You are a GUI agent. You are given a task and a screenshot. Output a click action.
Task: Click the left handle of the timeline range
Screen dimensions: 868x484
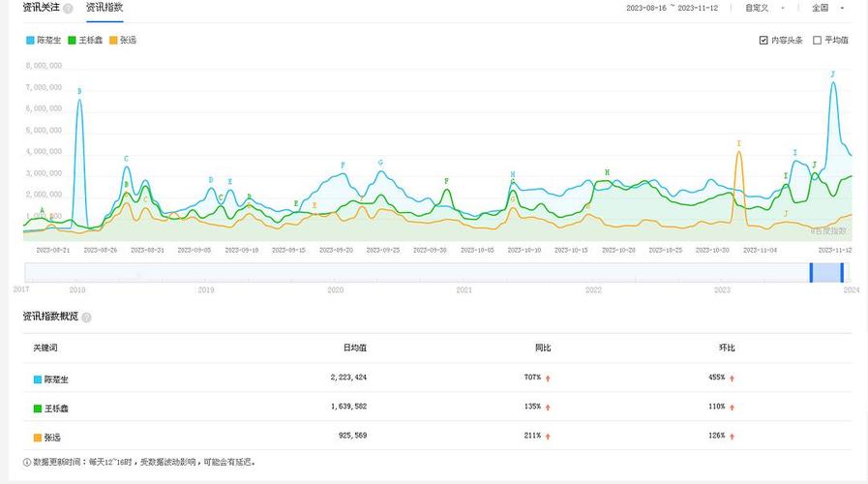tap(812, 272)
